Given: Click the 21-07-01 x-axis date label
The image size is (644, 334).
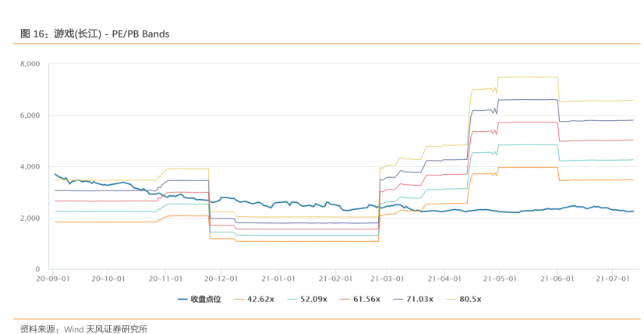Looking at the screenshot, I should click(613, 278).
